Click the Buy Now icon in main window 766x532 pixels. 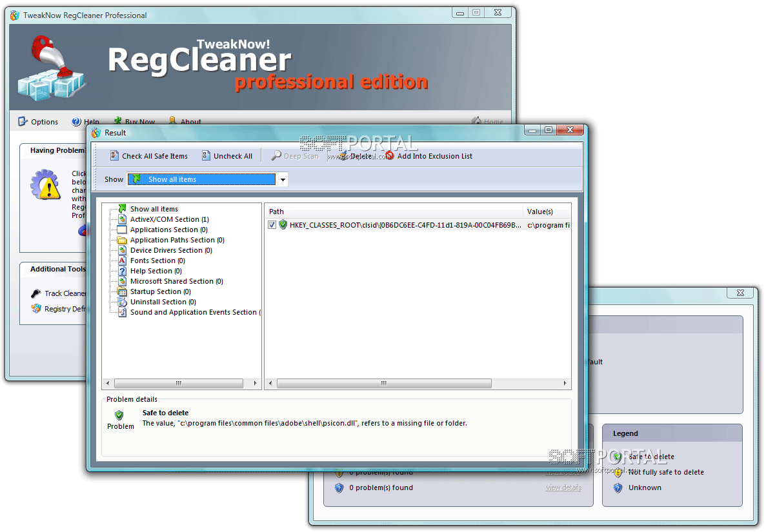tap(117, 121)
